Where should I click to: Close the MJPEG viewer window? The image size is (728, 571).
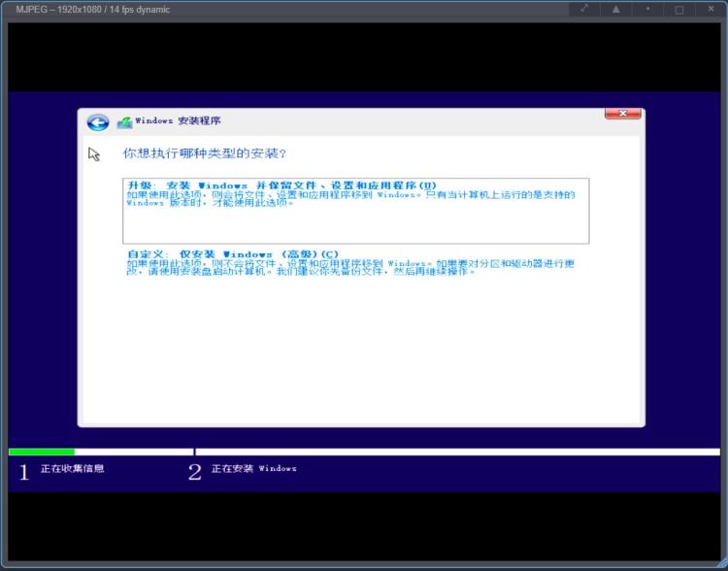pos(711,9)
